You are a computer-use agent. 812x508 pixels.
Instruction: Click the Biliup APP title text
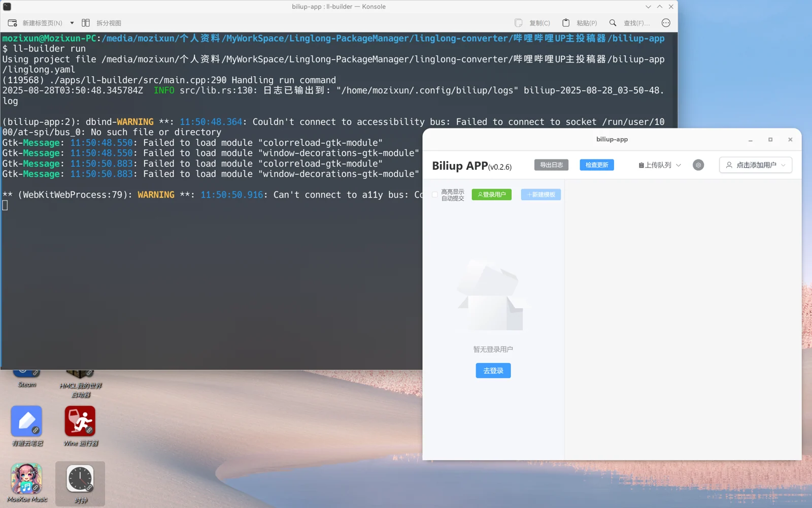click(471, 166)
